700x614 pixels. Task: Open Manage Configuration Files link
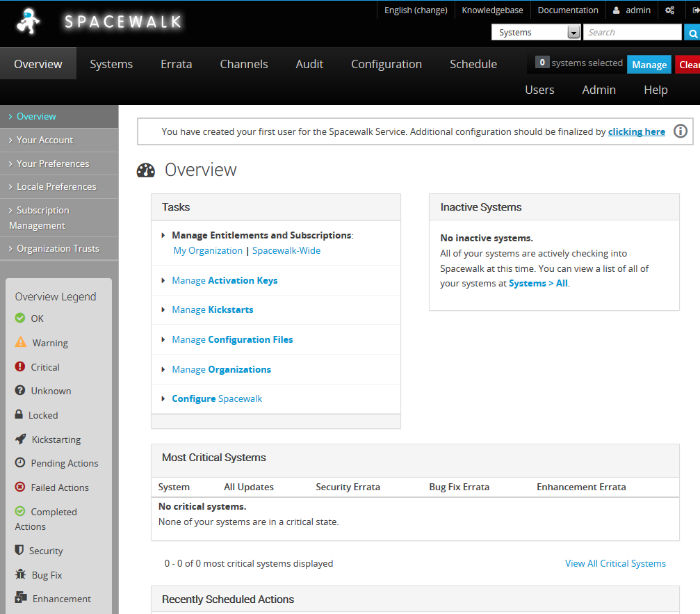click(232, 340)
